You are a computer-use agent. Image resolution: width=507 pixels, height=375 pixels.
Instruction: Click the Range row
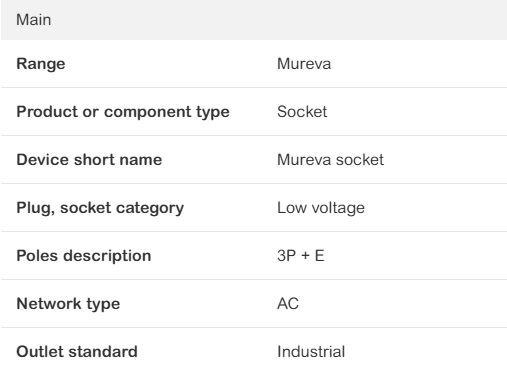pyautogui.click(x=254, y=64)
